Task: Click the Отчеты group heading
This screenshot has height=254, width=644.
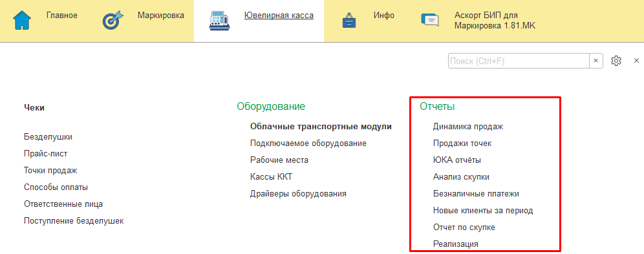Action: pos(437,107)
